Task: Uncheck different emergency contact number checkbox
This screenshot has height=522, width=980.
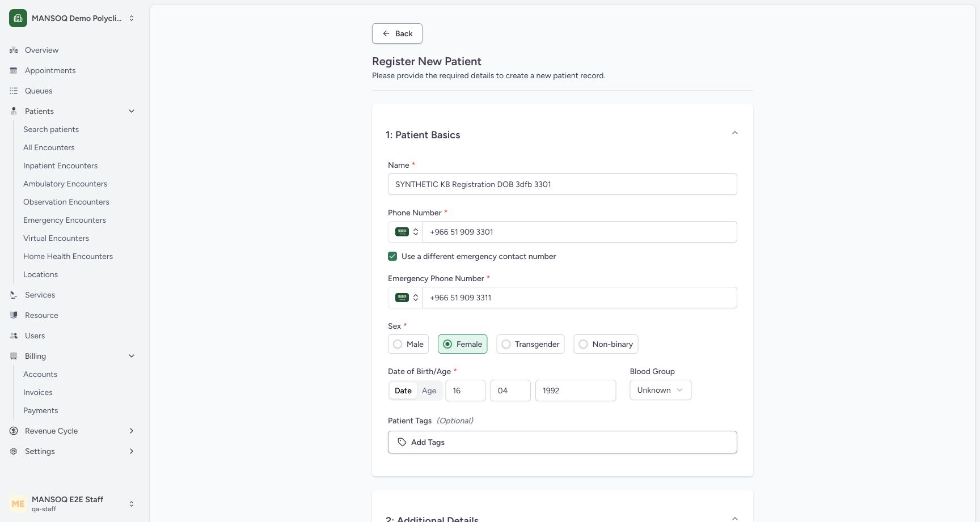Action: click(392, 256)
